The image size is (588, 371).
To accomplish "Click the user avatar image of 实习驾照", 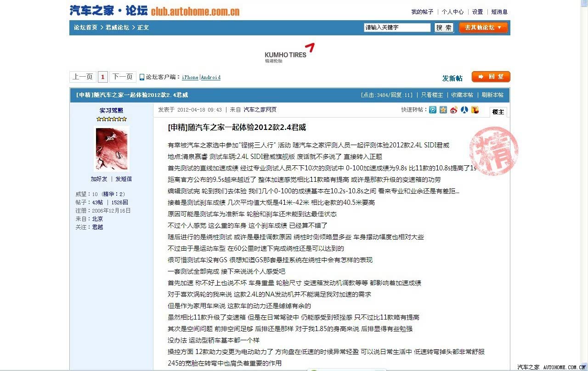I will pos(112,149).
